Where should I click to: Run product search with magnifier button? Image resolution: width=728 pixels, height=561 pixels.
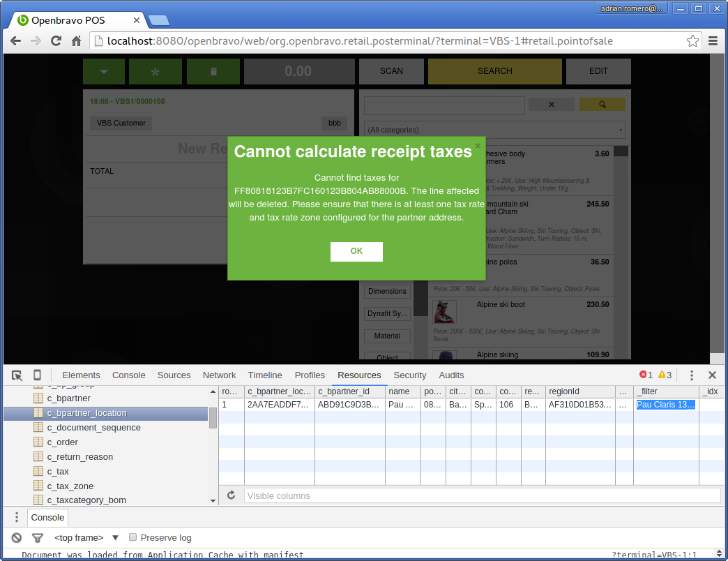point(602,105)
